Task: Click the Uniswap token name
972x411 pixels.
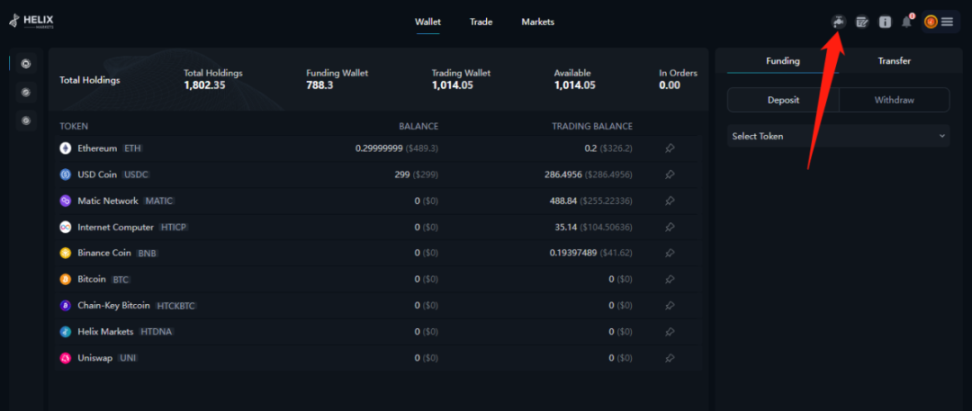Action: click(95, 358)
